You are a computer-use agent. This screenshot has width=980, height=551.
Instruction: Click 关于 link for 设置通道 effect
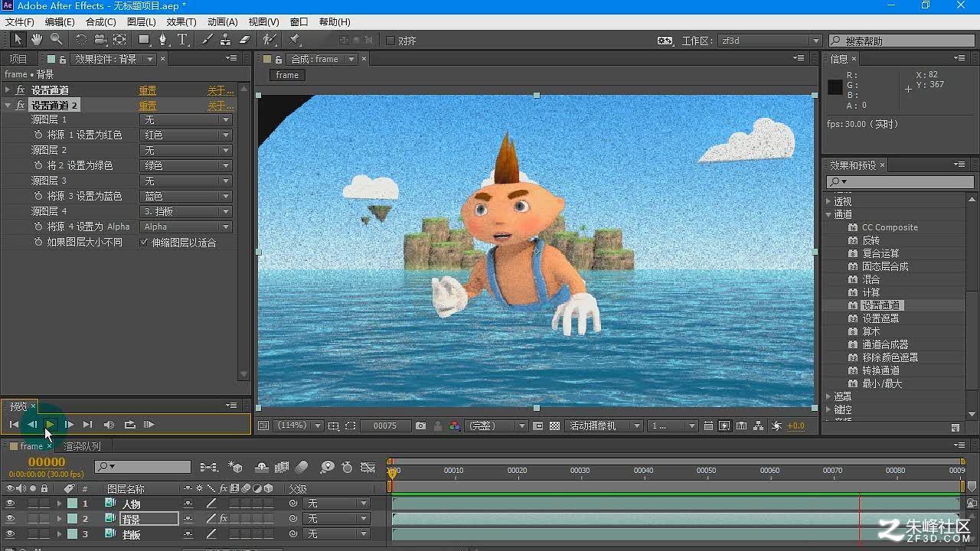220,90
